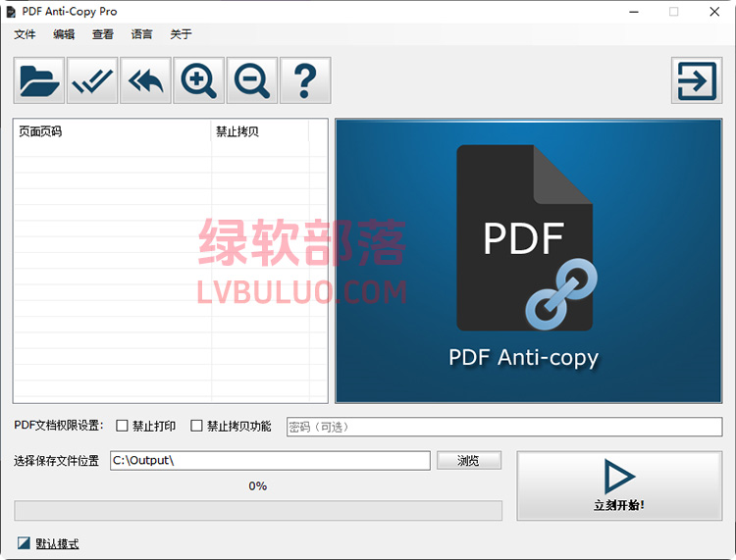Click the double arrow undo-all icon
Screen dimensions: 736x560
pos(145,80)
